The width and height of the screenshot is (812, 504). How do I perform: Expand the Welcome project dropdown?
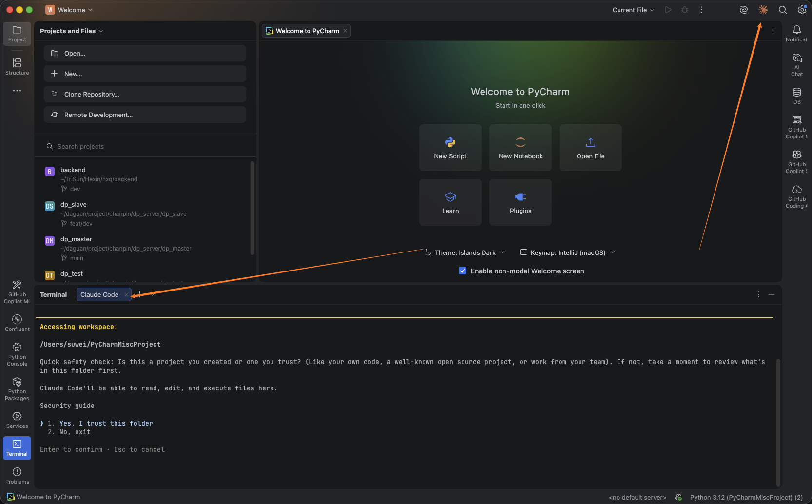pyautogui.click(x=69, y=10)
